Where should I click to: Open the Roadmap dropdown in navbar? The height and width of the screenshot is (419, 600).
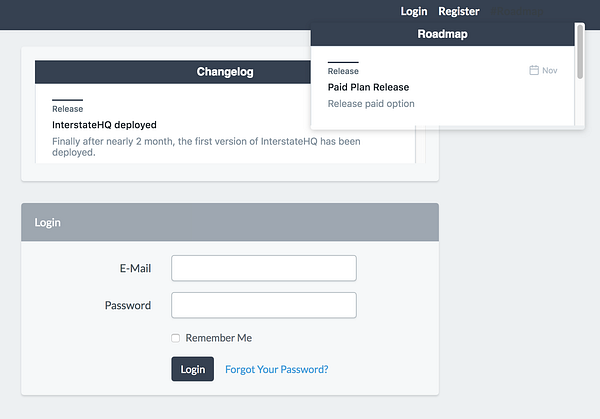coord(515,12)
